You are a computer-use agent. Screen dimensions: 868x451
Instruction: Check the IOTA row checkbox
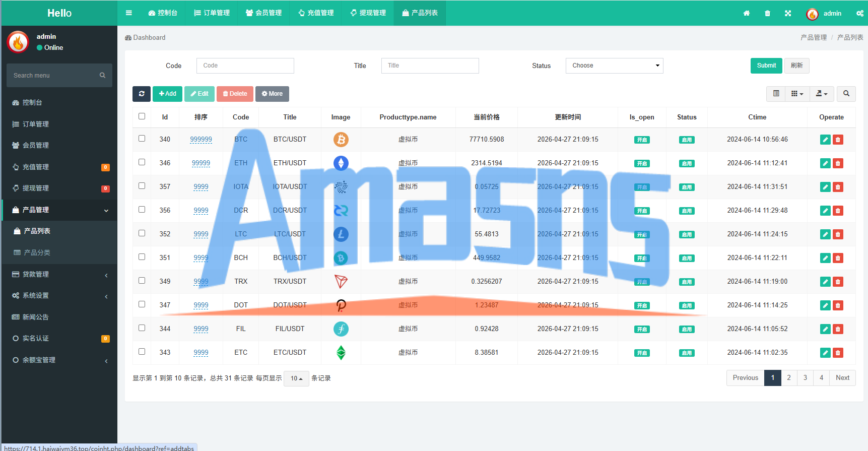pos(142,186)
